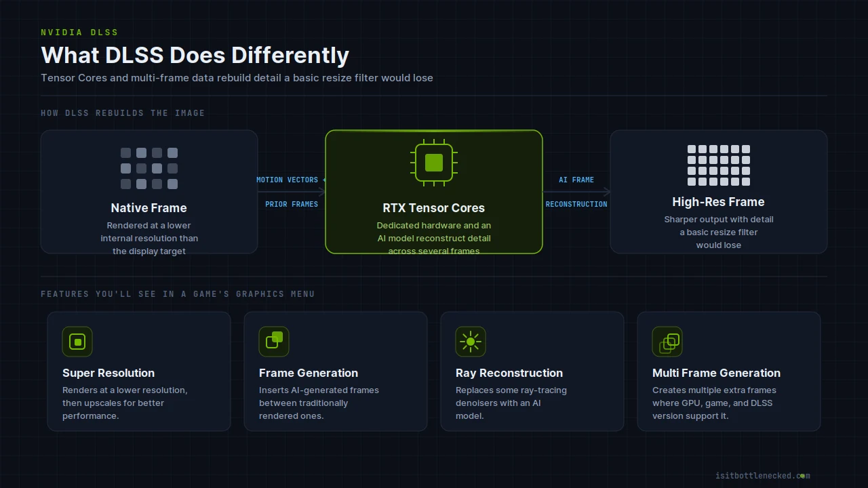Click the What DLSS Does Differently title
The image size is (868, 488).
195,55
